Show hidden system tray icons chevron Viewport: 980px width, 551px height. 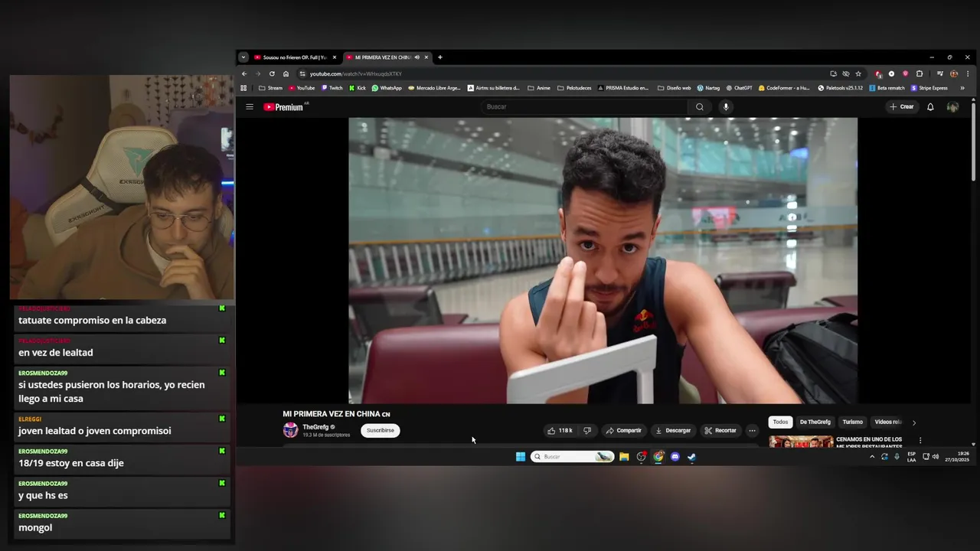871,457
